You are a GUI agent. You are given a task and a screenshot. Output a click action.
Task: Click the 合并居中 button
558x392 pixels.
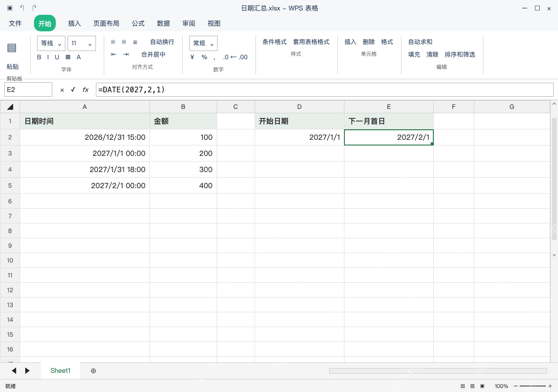pyautogui.click(x=153, y=54)
